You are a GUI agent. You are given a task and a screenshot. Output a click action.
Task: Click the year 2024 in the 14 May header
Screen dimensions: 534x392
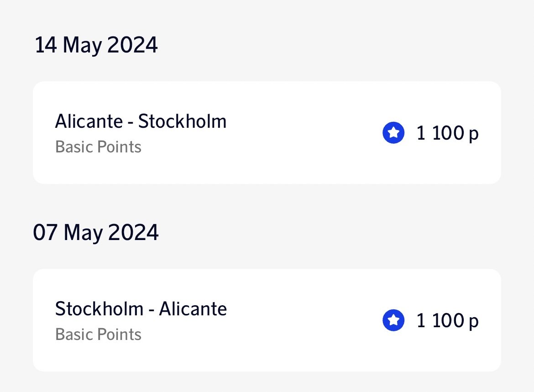point(132,46)
